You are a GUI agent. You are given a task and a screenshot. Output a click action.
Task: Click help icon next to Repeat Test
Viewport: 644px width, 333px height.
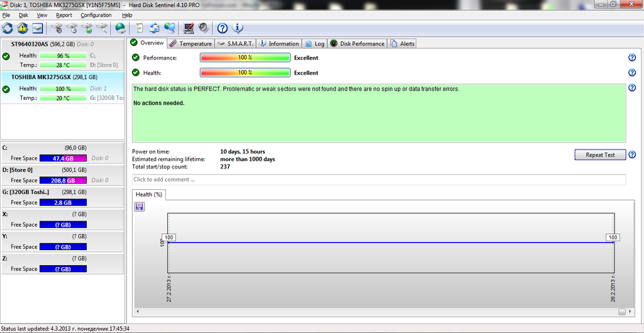(632, 155)
